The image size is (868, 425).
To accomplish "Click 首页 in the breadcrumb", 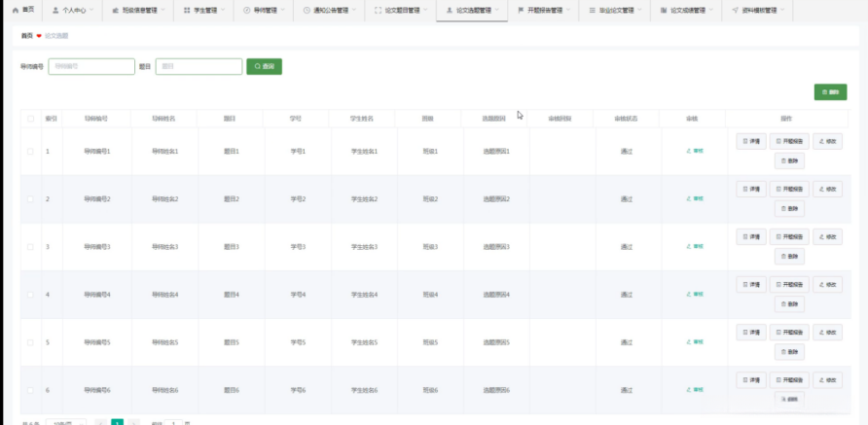I will (x=26, y=36).
